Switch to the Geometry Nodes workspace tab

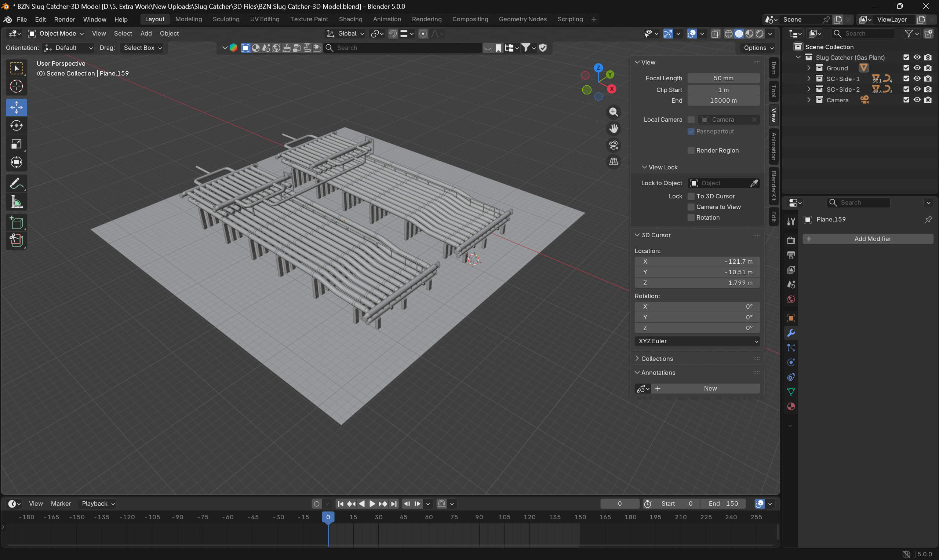(523, 19)
